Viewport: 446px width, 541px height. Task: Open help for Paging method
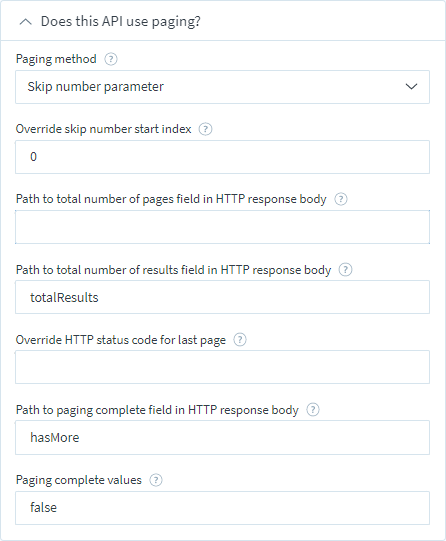pyautogui.click(x=111, y=59)
